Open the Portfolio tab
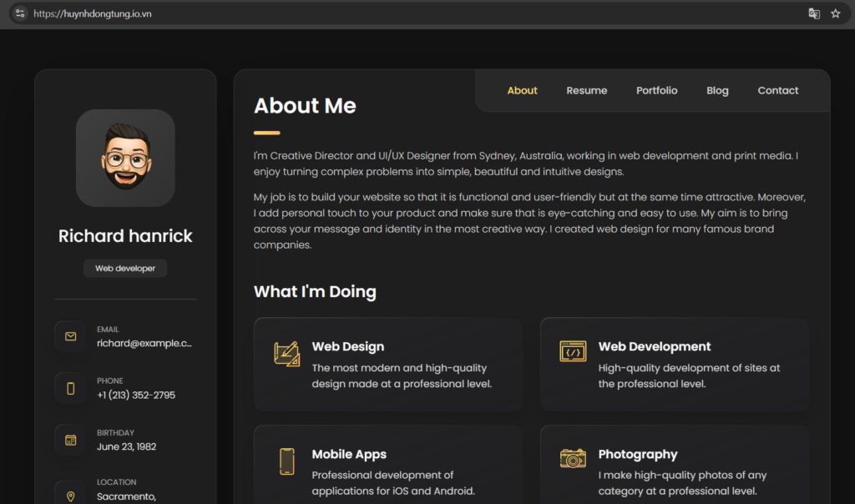This screenshot has height=504, width=855. click(x=656, y=90)
